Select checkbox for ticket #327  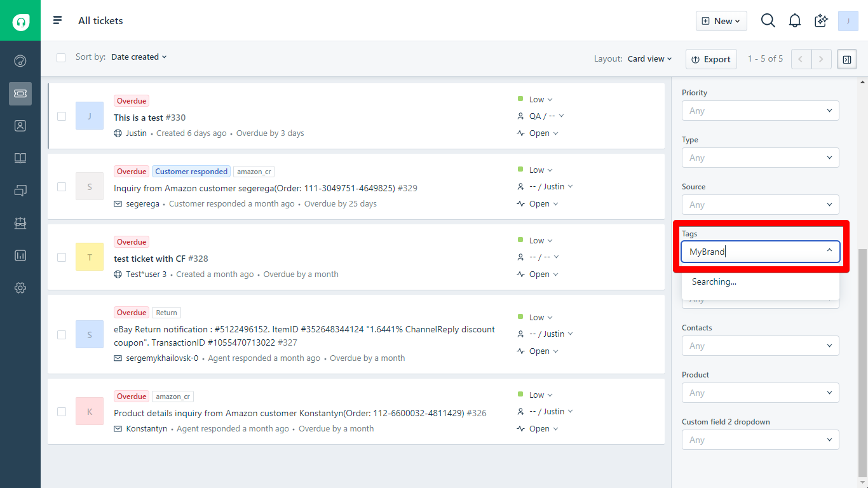pos(62,335)
